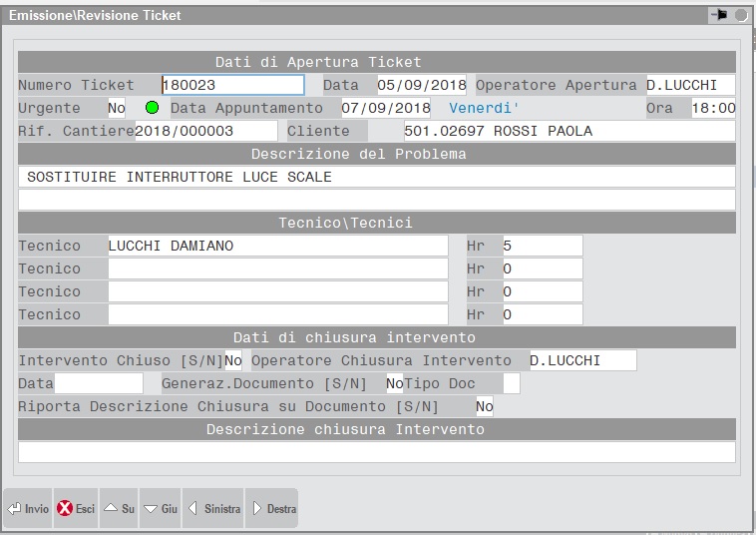This screenshot has height=535, width=756.
Task: Toggle Intervento Chiuso S/N field
Action: (233, 360)
